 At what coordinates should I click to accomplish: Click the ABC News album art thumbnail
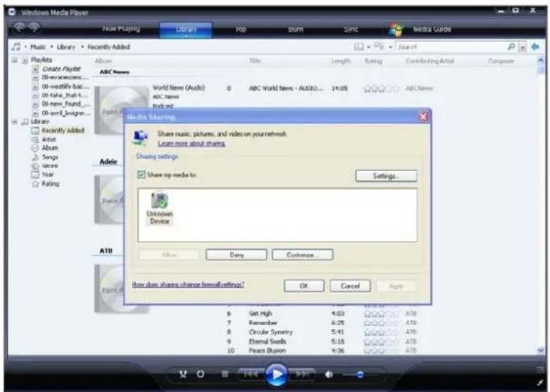tap(121, 110)
